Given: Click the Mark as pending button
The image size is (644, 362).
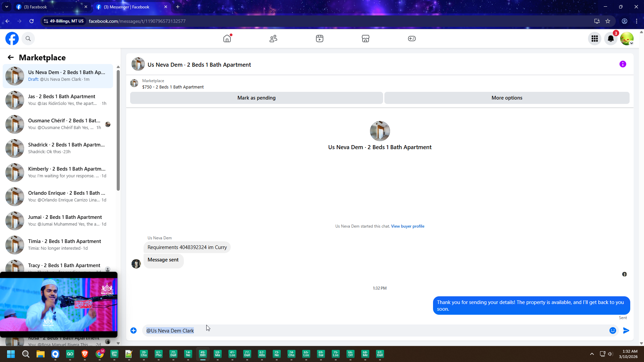Looking at the screenshot, I should (x=256, y=98).
